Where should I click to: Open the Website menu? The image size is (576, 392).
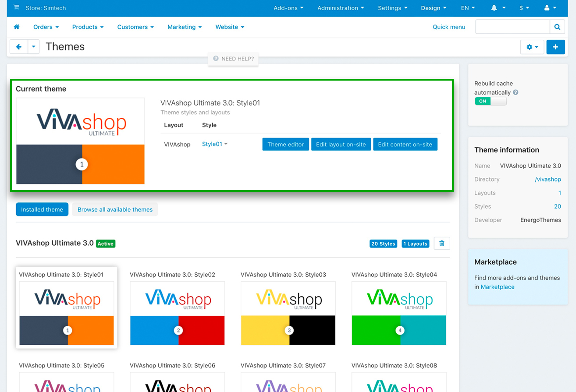click(230, 27)
